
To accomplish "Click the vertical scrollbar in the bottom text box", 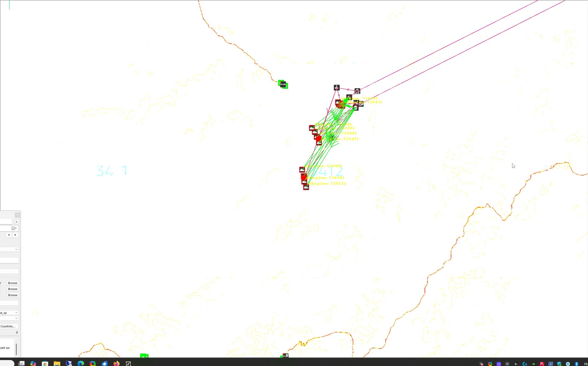I will (16, 349).
